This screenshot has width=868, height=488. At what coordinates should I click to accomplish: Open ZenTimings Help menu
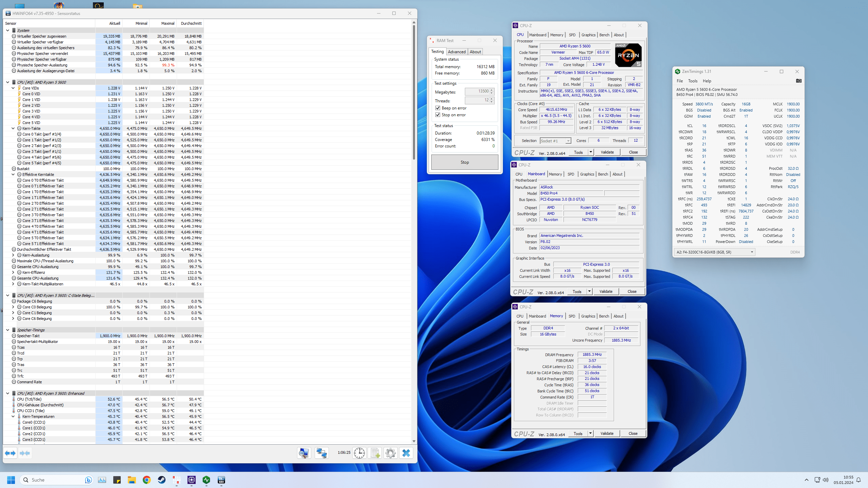click(x=707, y=81)
